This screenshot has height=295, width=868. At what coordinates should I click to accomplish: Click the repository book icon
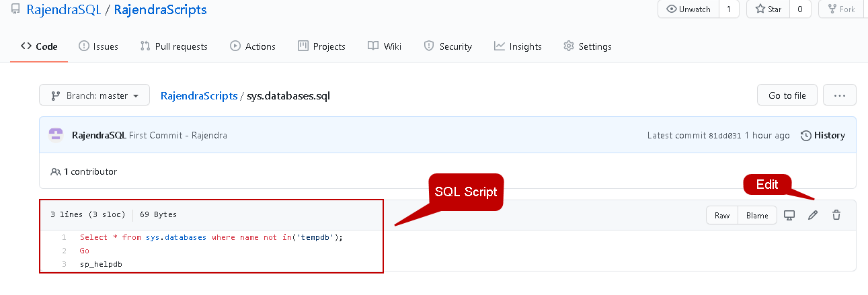tap(15, 9)
